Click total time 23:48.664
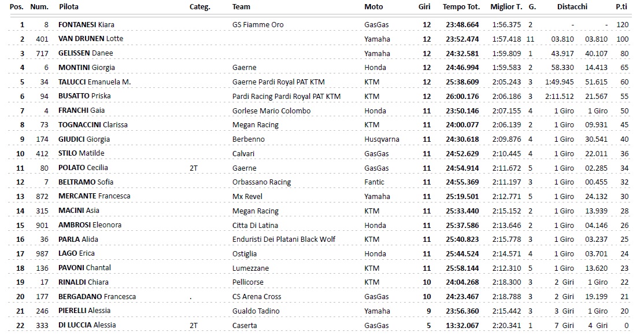Screen dimensions: 644x335 point(462,25)
